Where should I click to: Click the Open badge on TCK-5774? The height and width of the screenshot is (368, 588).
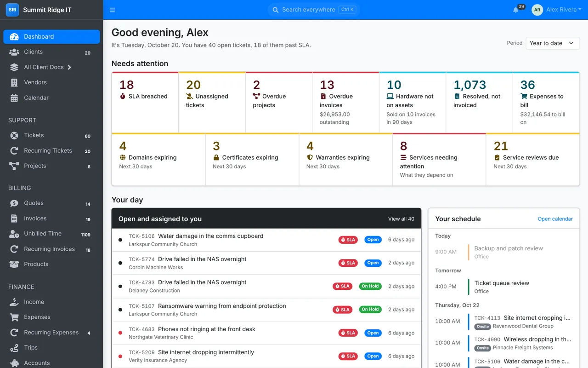coord(373,263)
